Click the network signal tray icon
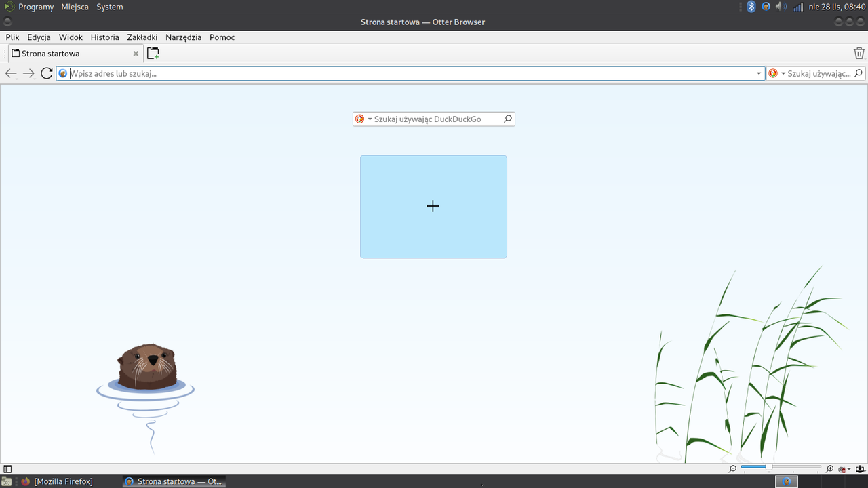 (797, 7)
